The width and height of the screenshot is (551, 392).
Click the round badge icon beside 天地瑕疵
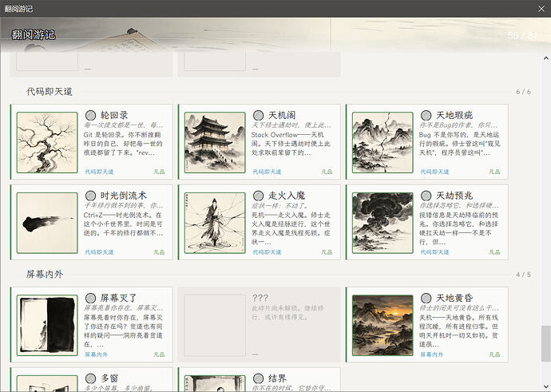click(426, 115)
